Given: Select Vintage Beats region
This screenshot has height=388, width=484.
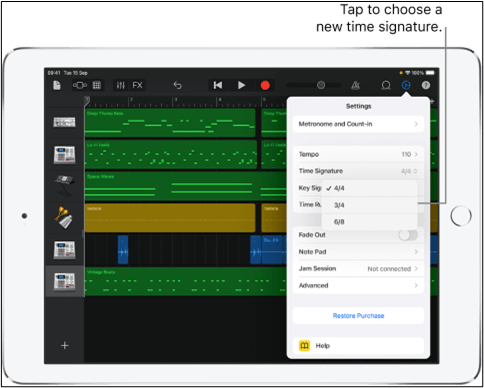Looking at the screenshot, I should (186, 281).
